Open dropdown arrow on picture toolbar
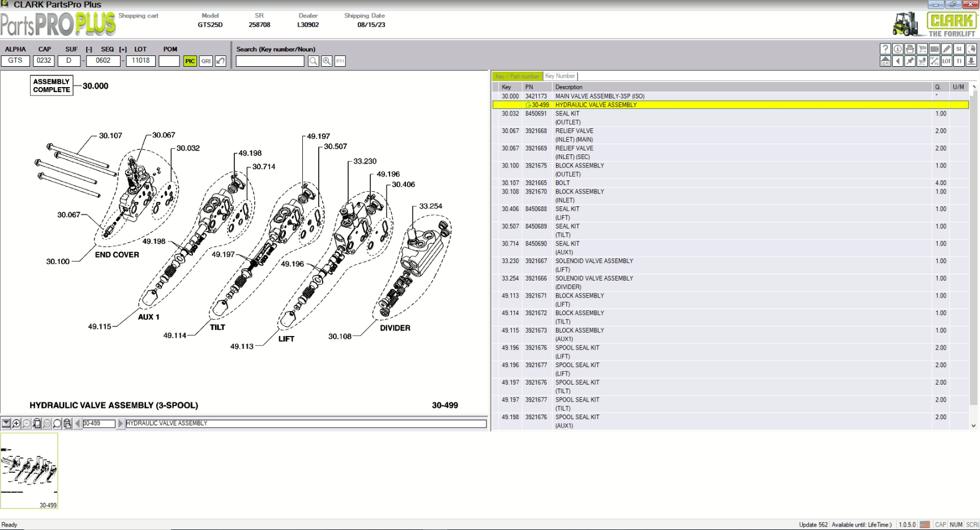 click(6, 423)
